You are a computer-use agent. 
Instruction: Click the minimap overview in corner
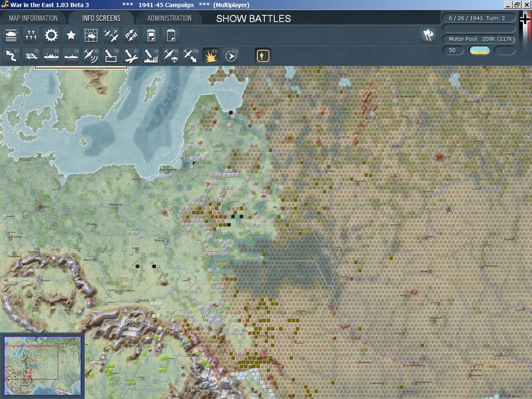pos(42,365)
